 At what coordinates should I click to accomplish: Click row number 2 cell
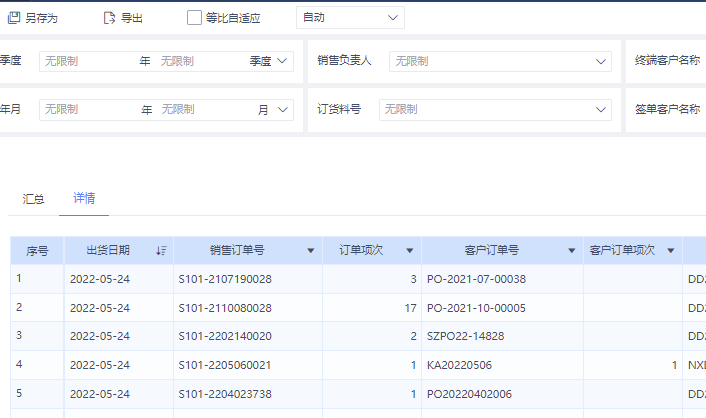(x=37, y=307)
